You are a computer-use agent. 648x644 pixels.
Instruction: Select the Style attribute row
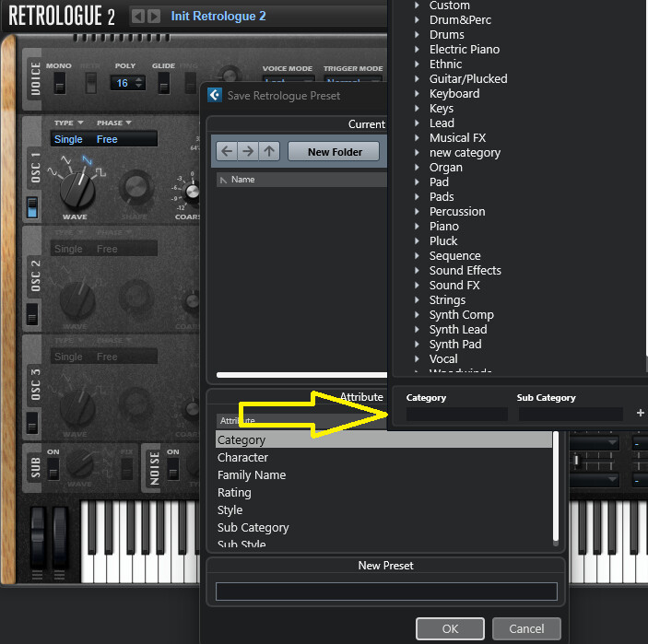[x=384, y=510]
